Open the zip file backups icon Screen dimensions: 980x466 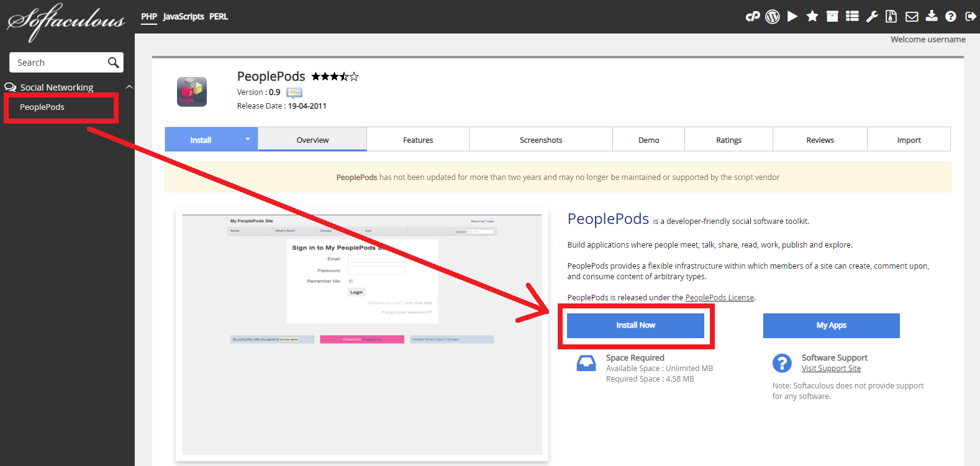click(891, 17)
